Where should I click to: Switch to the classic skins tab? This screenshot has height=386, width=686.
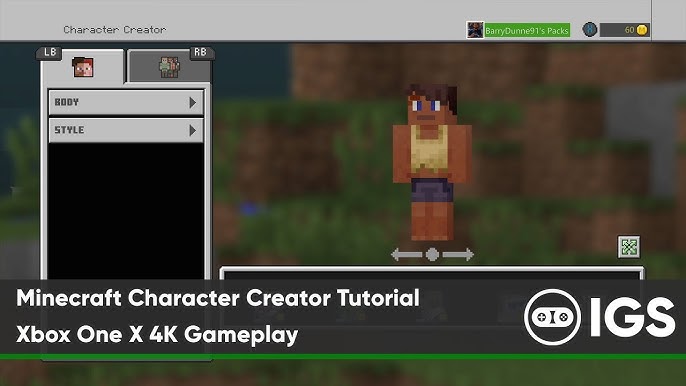pos(169,67)
